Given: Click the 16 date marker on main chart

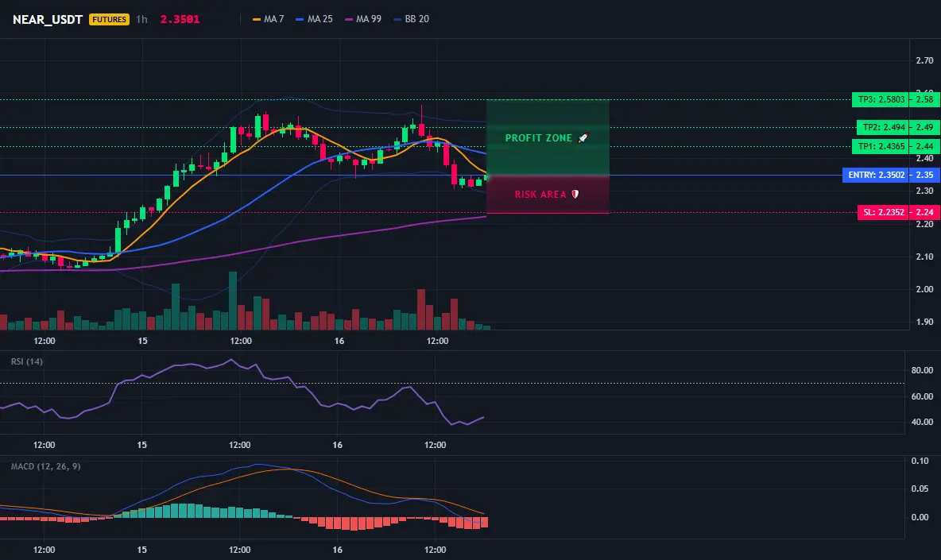Looking at the screenshot, I should click(339, 341).
